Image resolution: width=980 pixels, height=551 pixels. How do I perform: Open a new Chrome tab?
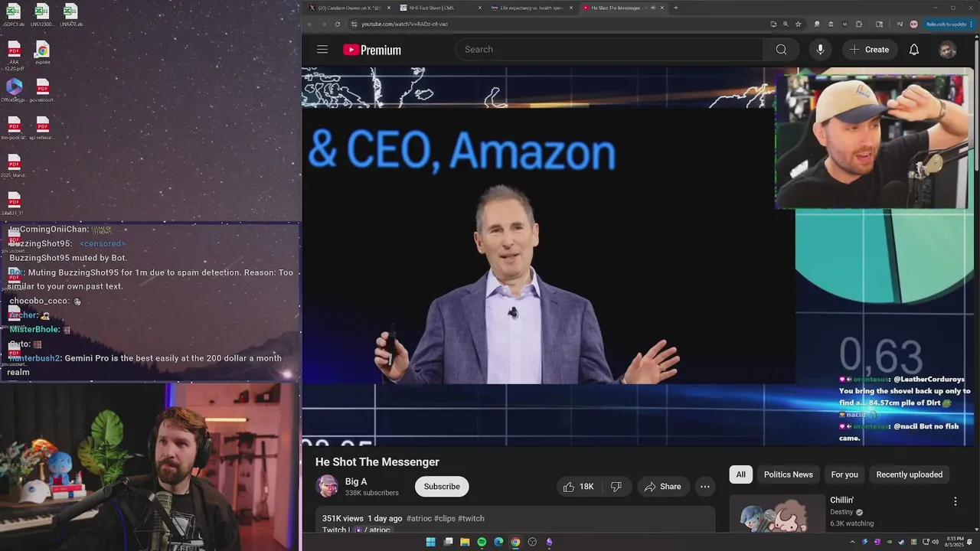(x=675, y=8)
